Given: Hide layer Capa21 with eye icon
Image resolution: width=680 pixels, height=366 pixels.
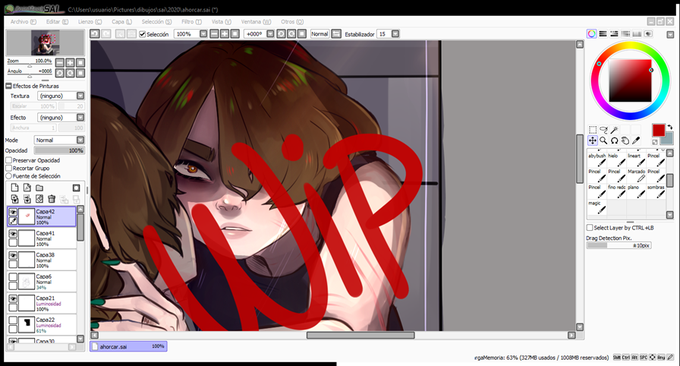Looking at the screenshot, I should pyautogui.click(x=13, y=298).
